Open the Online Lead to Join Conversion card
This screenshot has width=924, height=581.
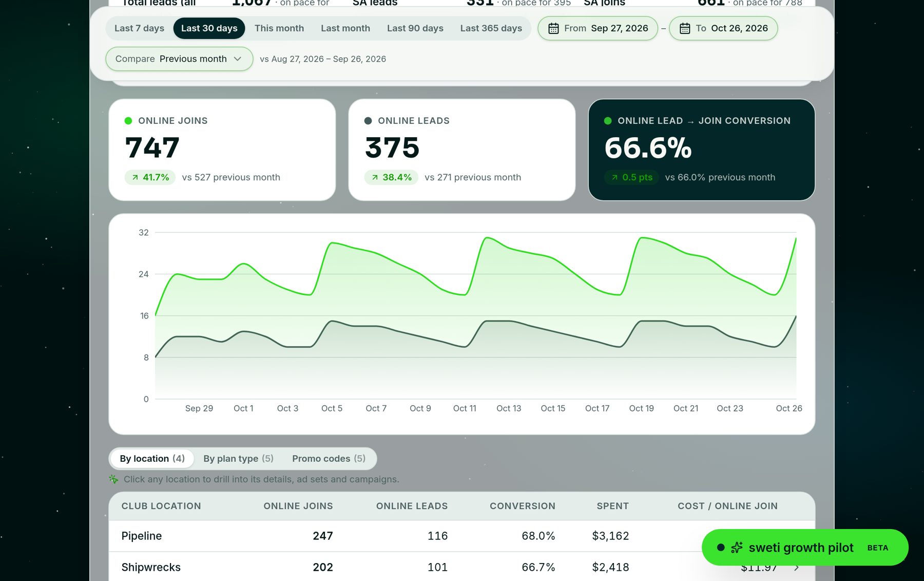[701, 149]
